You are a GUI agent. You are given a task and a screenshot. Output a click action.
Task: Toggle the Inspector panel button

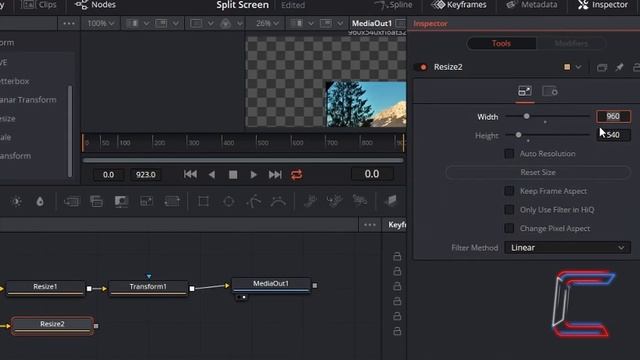click(x=603, y=5)
